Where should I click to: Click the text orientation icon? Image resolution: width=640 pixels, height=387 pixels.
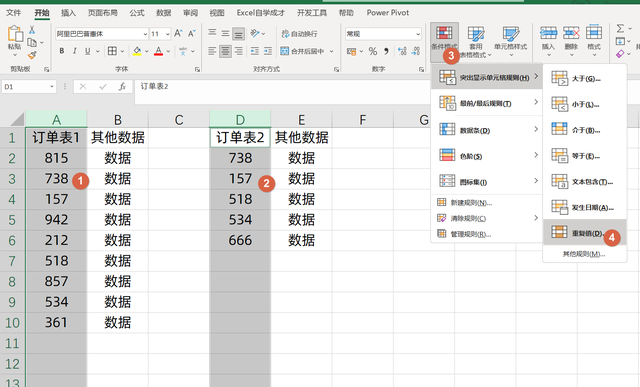(255, 33)
